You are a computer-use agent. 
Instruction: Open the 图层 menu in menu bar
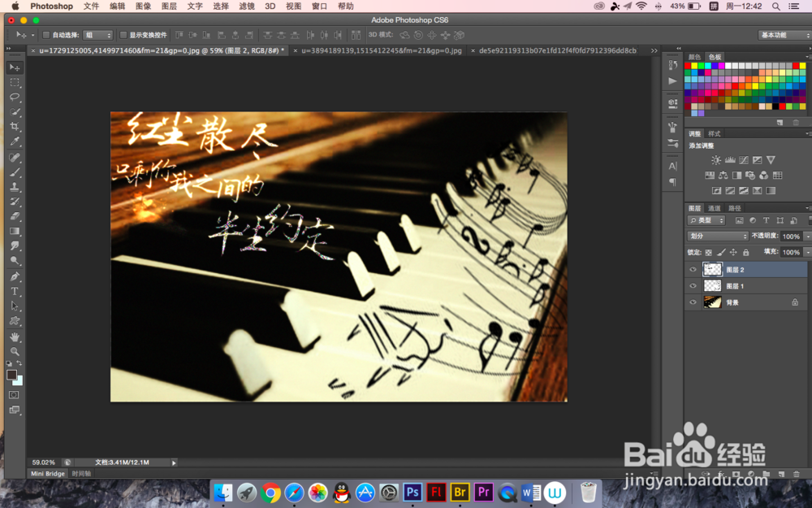169,7
